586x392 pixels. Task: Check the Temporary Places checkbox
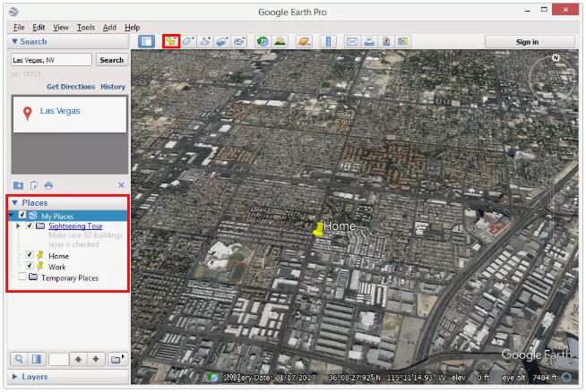point(22,277)
